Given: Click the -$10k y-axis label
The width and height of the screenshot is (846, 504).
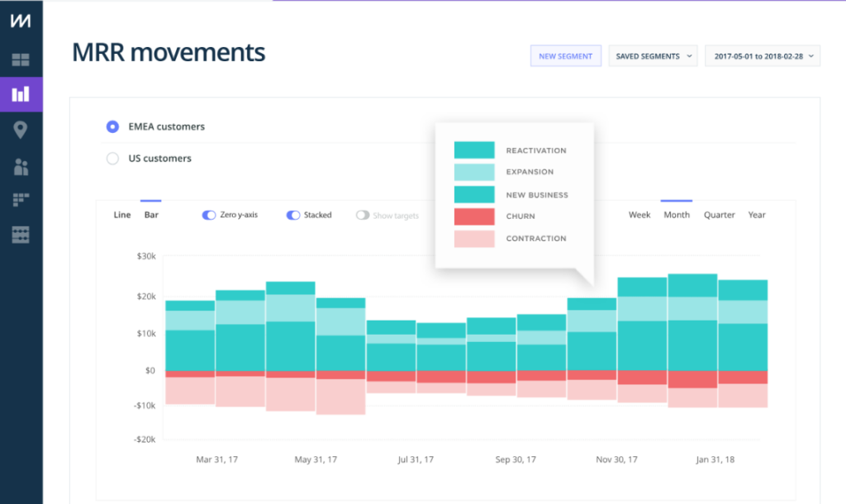Looking at the screenshot, I should pyautogui.click(x=145, y=405).
